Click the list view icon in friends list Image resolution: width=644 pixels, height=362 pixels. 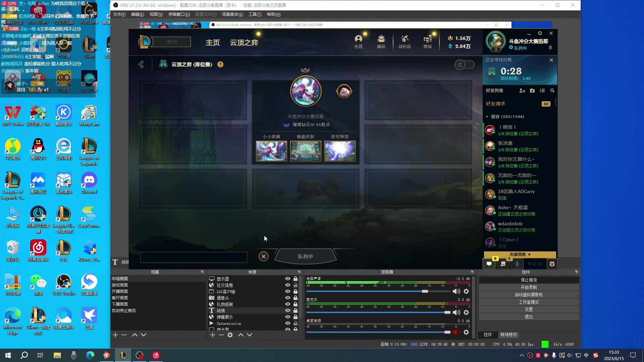tap(542, 90)
